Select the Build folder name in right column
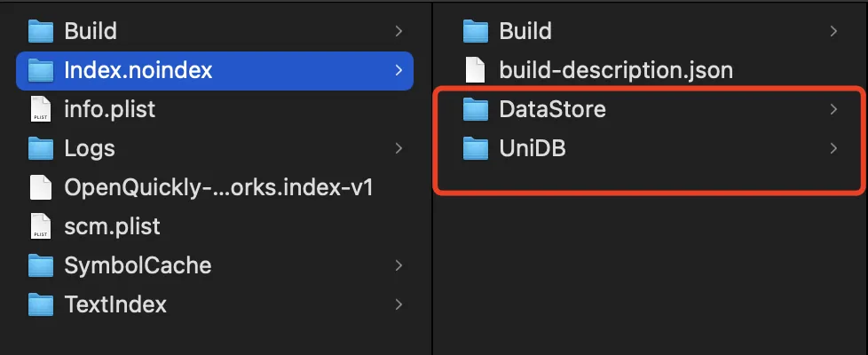 pos(525,31)
